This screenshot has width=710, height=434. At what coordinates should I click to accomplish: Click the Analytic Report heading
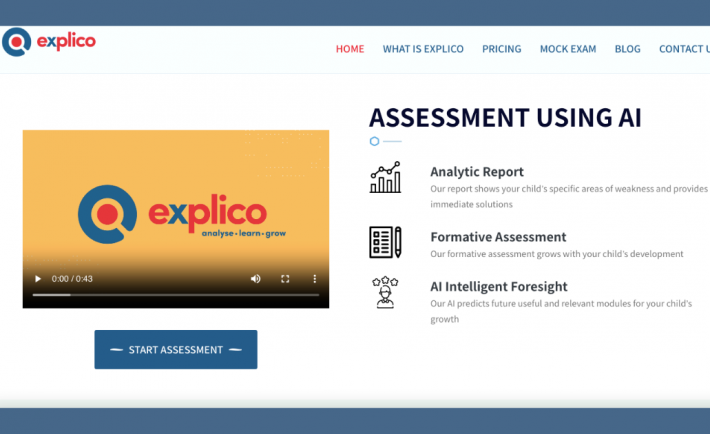pos(477,172)
